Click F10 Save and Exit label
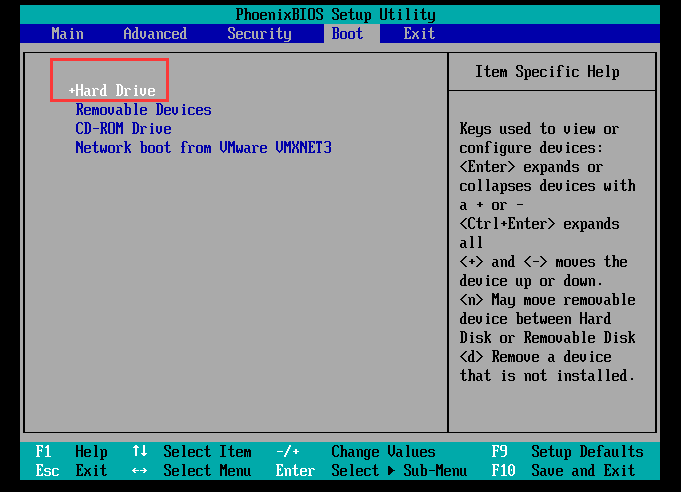681x492 pixels. click(563, 471)
